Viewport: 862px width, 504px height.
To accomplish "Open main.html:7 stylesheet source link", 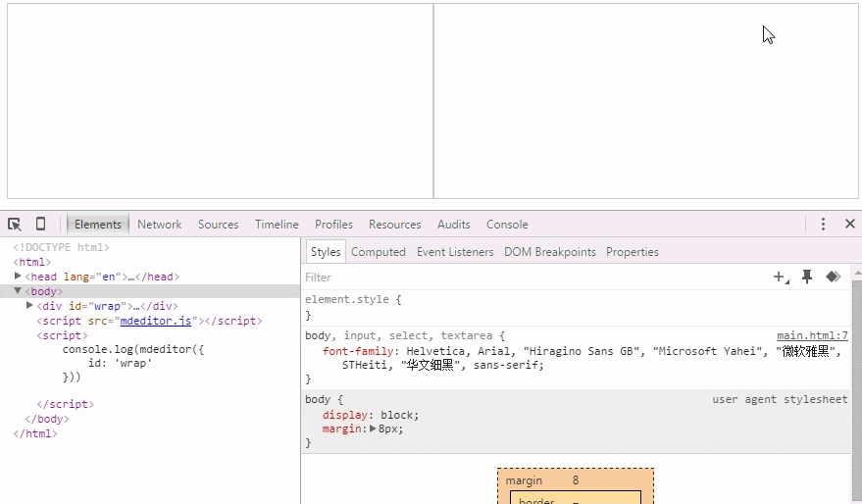I will click(812, 335).
